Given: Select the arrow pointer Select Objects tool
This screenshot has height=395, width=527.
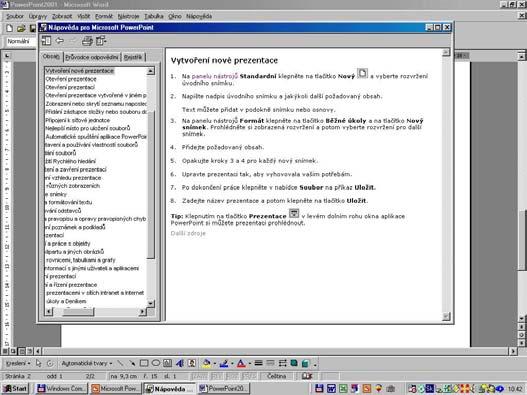Looking at the screenshot, I should (39, 363).
